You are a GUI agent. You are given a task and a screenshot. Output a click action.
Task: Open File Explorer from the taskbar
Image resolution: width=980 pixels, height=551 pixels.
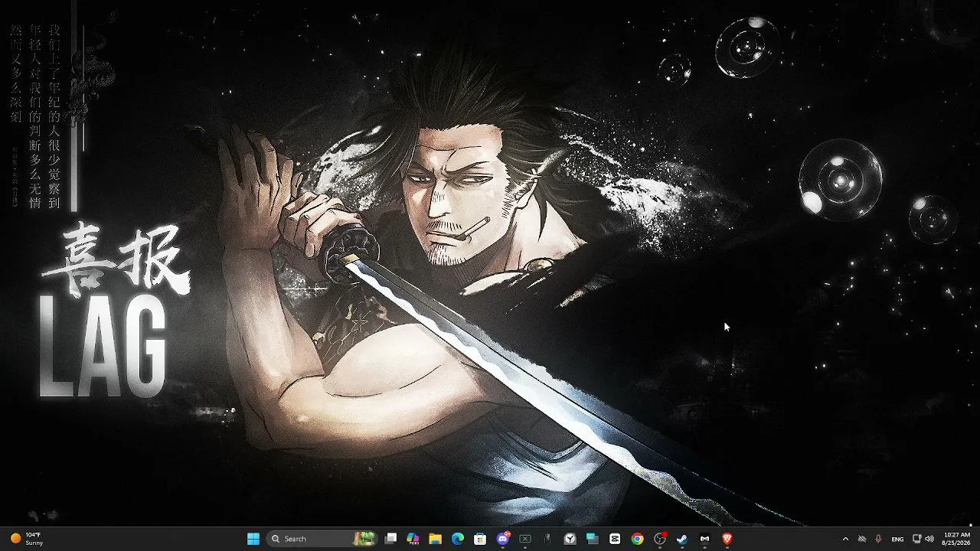tap(435, 539)
